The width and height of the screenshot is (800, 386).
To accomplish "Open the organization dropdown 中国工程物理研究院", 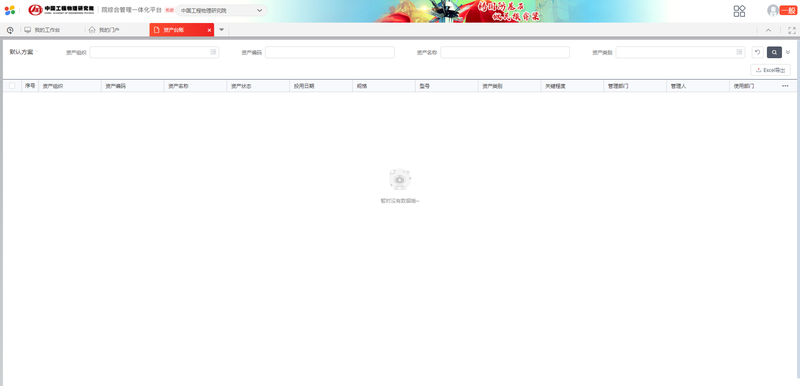I will pos(221,11).
